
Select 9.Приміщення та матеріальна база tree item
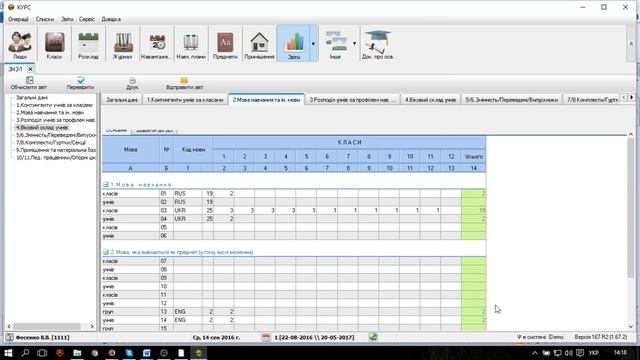click(x=56, y=150)
